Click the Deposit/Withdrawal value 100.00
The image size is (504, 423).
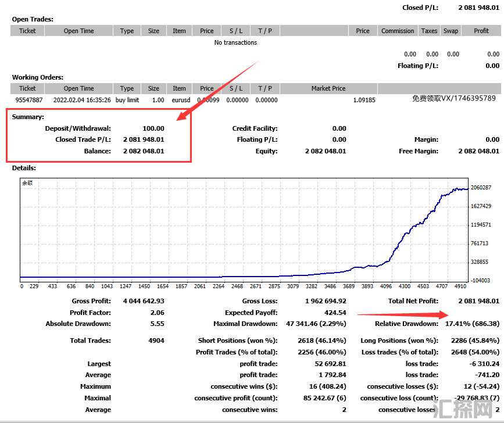pyautogui.click(x=153, y=128)
